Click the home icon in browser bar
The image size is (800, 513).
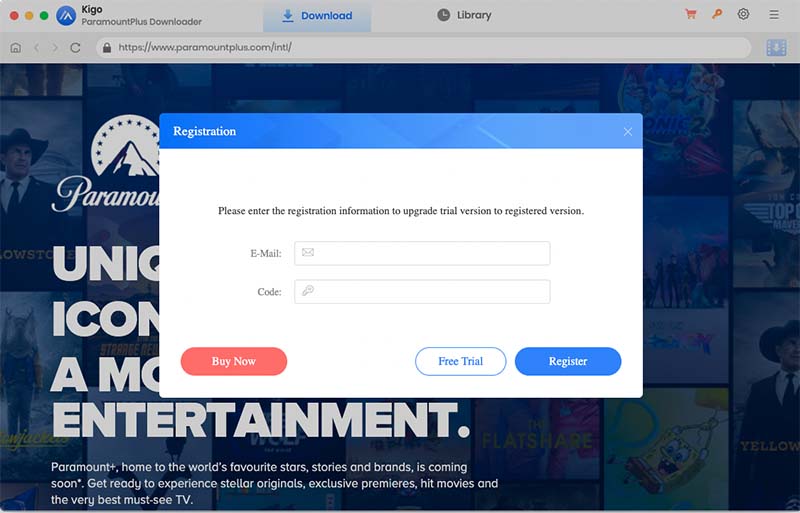(x=16, y=47)
